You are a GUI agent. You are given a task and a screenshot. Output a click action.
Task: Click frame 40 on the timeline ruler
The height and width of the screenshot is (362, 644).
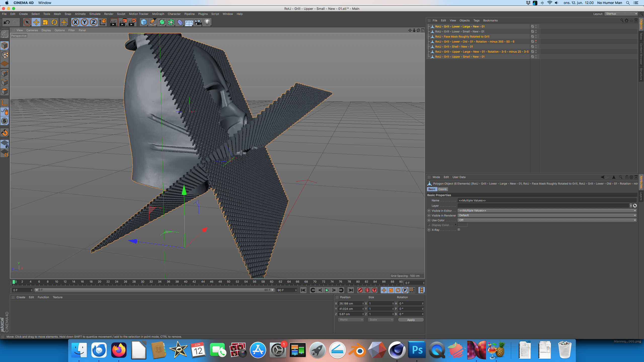(x=186, y=282)
